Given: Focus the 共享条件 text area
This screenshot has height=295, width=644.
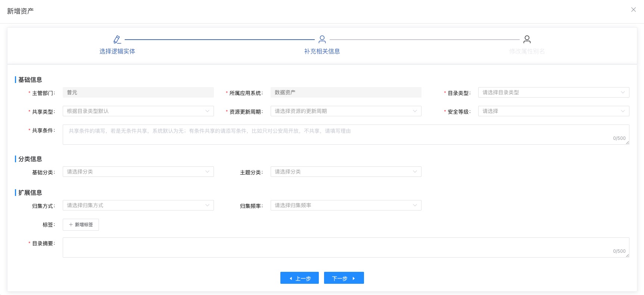Looking at the screenshot, I should (x=346, y=135).
